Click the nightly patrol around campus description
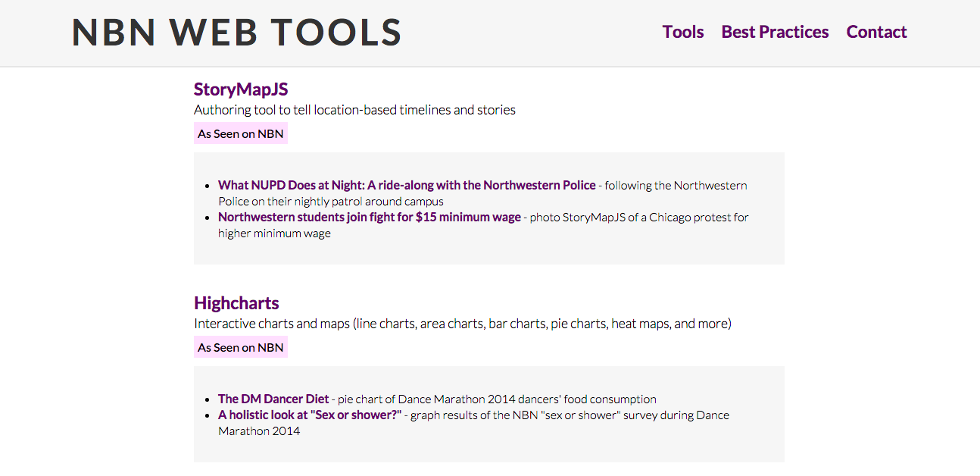This screenshot has height=476, width=980. pyautogui.click(x=482, y=193)
